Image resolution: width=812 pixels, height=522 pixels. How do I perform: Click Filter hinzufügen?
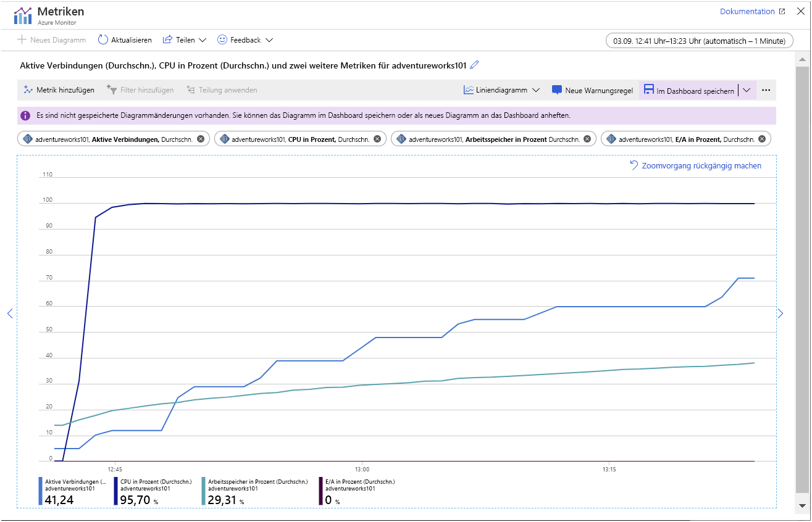[140, 90]
